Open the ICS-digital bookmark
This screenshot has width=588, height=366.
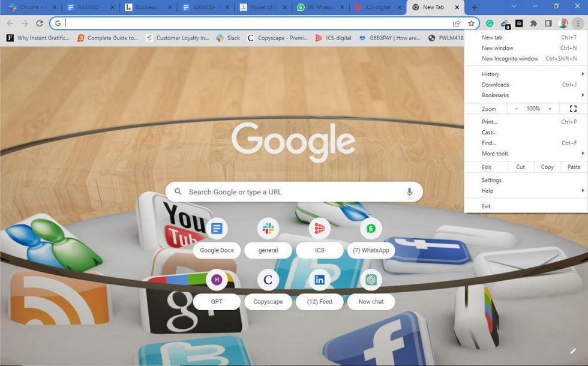[x=333, y=38]
